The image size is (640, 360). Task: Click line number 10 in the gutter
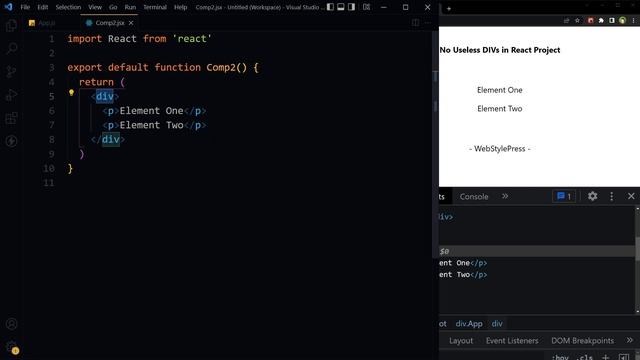[49, 168]
